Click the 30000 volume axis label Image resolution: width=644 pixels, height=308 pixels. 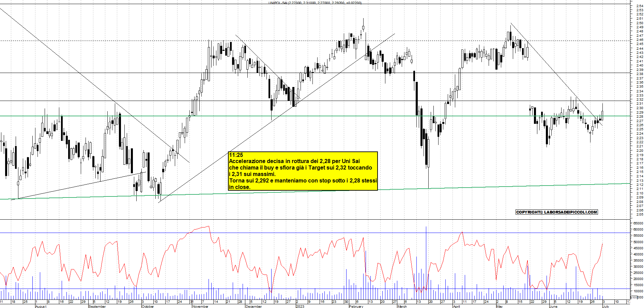tap(638, 266)
